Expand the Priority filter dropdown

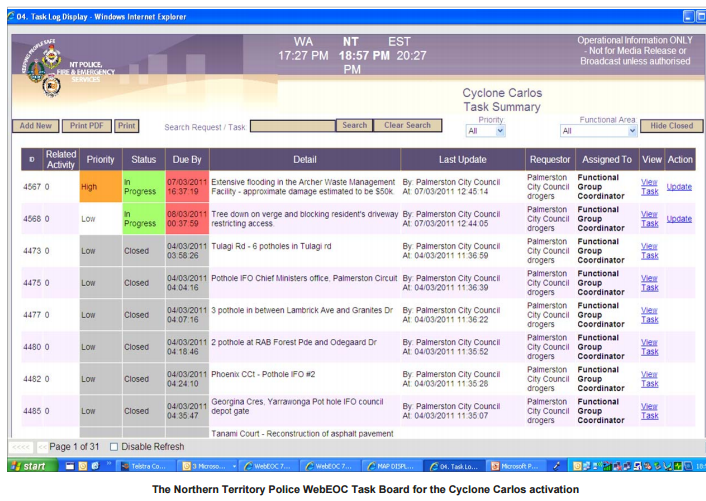coord(486,130)
